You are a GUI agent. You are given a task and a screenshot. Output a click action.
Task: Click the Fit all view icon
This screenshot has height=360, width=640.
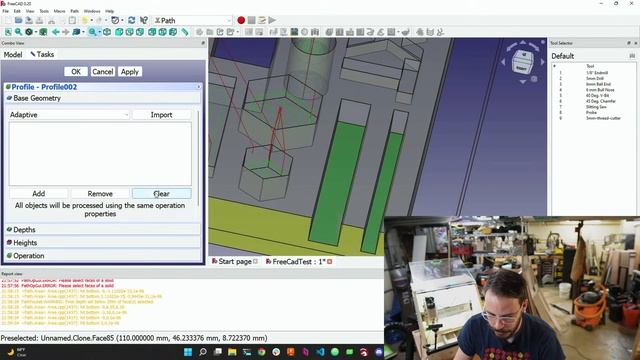pos(8,32)
